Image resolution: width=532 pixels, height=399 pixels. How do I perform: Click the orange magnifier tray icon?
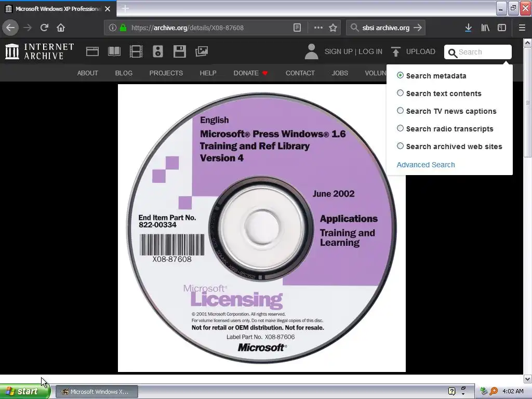(x=494, y=391)
